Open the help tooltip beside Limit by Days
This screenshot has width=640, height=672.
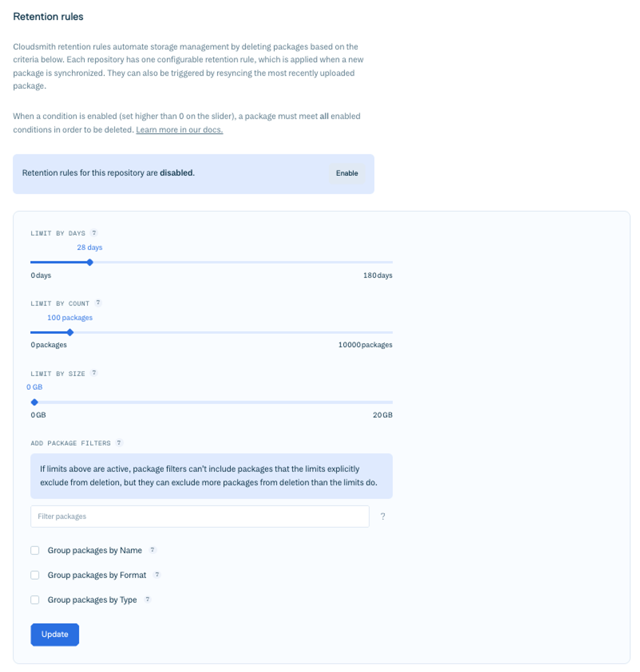coord(94,233)
